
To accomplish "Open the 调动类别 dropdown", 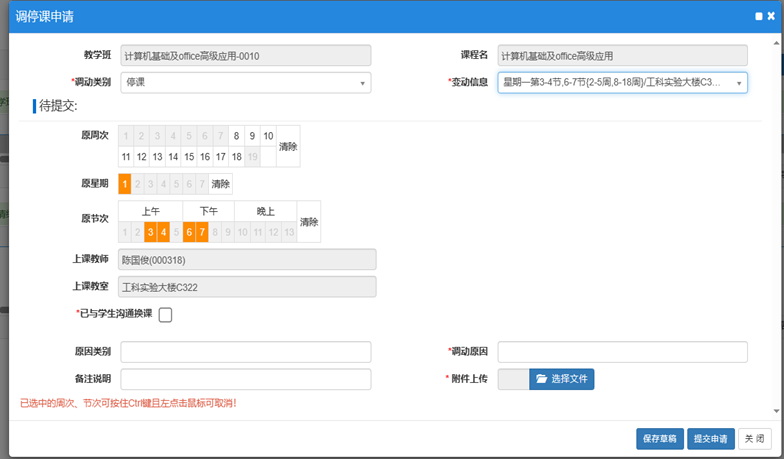I will [245, 82].
